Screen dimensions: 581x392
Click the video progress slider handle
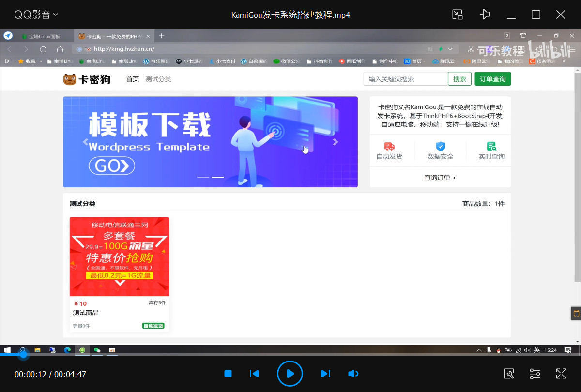[x=23, y=355]
